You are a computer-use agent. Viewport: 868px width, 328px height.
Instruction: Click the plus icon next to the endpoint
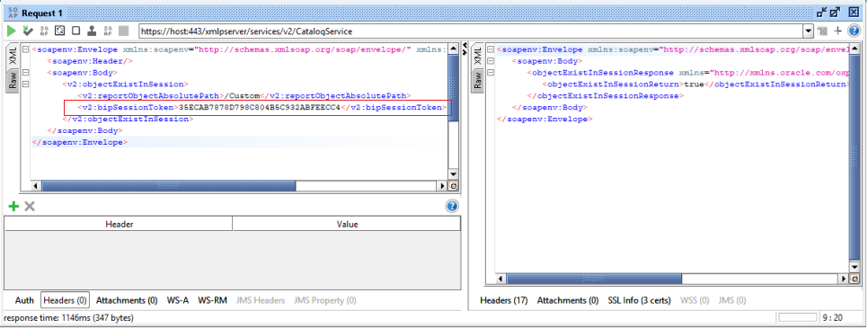(838, 31)
